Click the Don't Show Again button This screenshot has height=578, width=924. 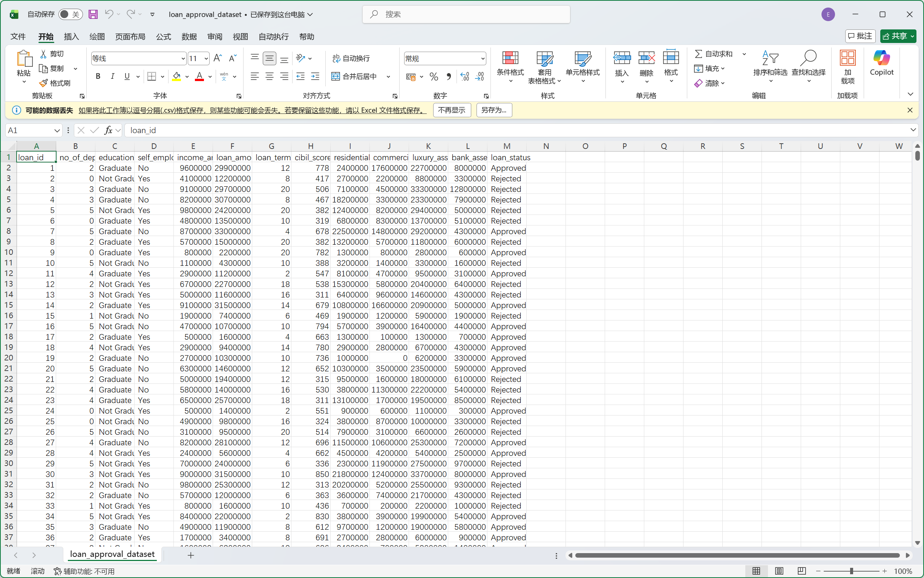(x=452, y=110)
